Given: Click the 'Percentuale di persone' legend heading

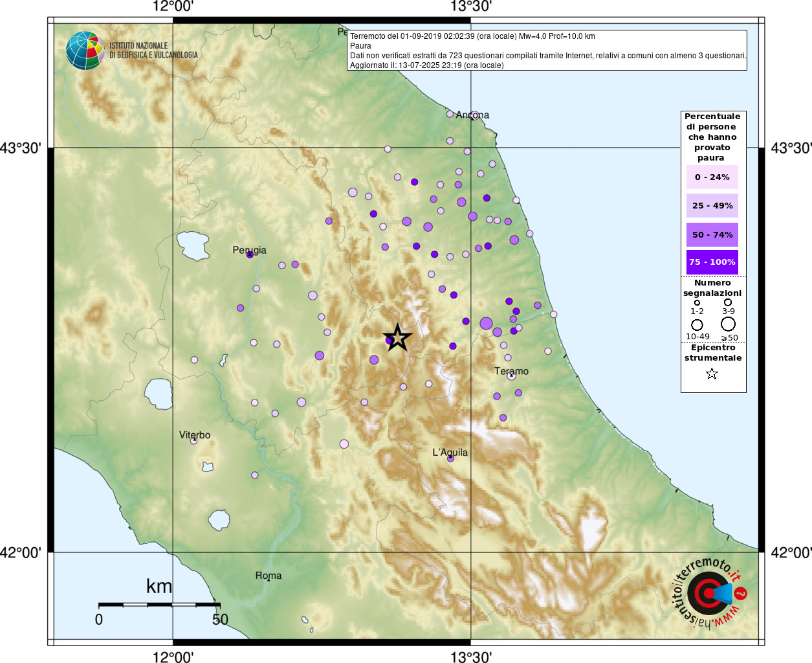Looking at the screenshot, I should pyautogui.click(x=712, y=137).
